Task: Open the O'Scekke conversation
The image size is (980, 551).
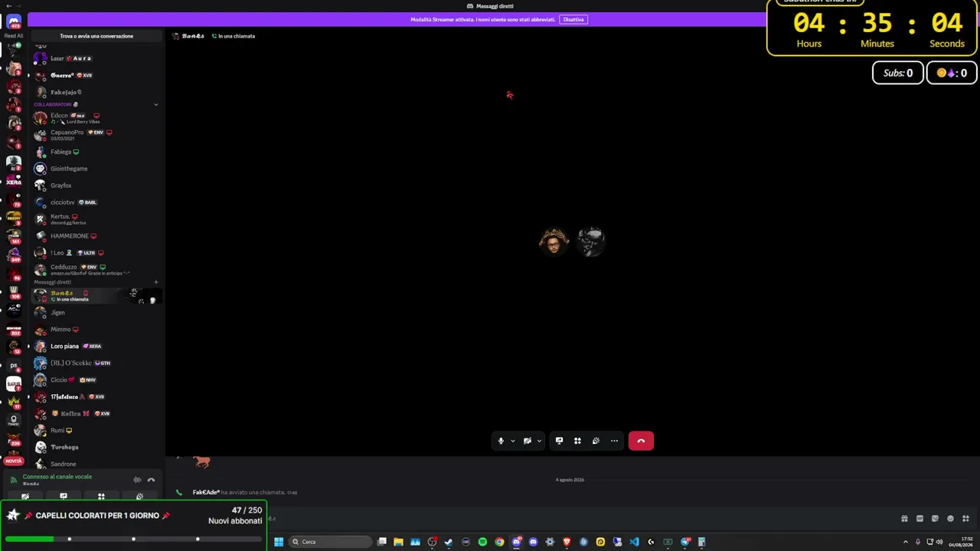Action: (x=95, y=363)
